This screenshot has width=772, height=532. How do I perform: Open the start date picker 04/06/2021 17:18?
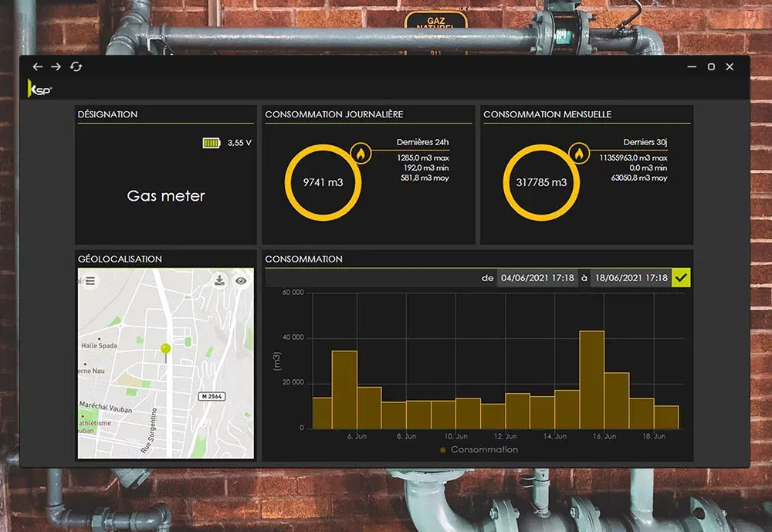(x=537, y=278)
